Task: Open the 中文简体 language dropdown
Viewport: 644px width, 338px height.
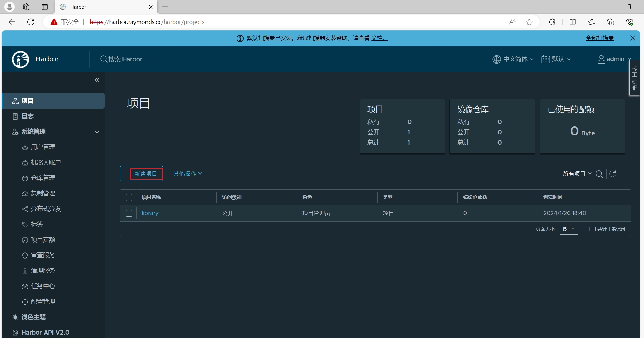Action: pos(513,59)
